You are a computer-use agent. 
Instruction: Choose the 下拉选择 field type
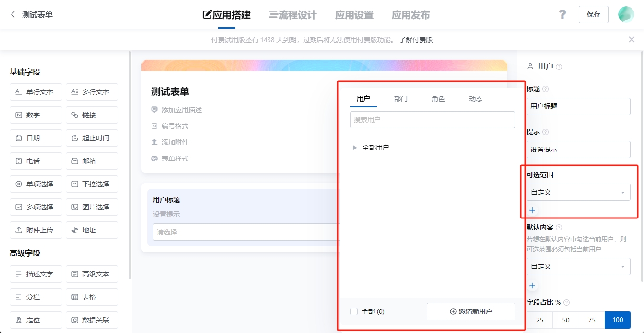[x=92, y=184]
